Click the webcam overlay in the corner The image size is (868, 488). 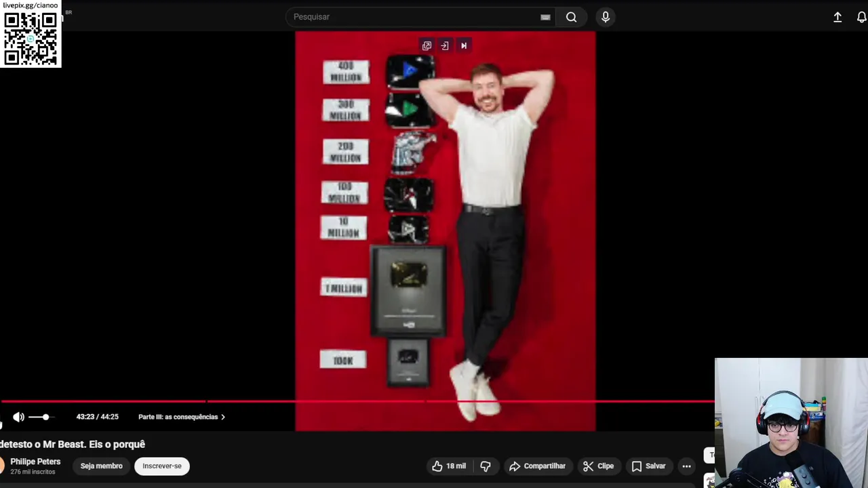791,423
